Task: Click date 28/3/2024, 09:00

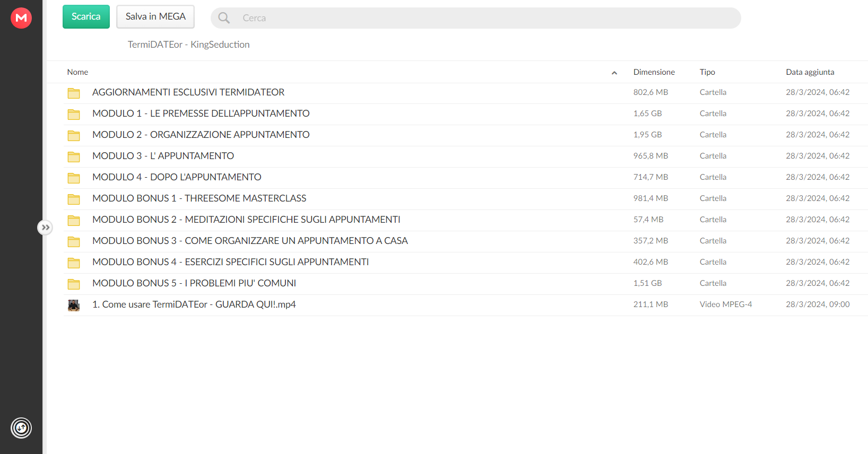Action: tap(818, 304)
